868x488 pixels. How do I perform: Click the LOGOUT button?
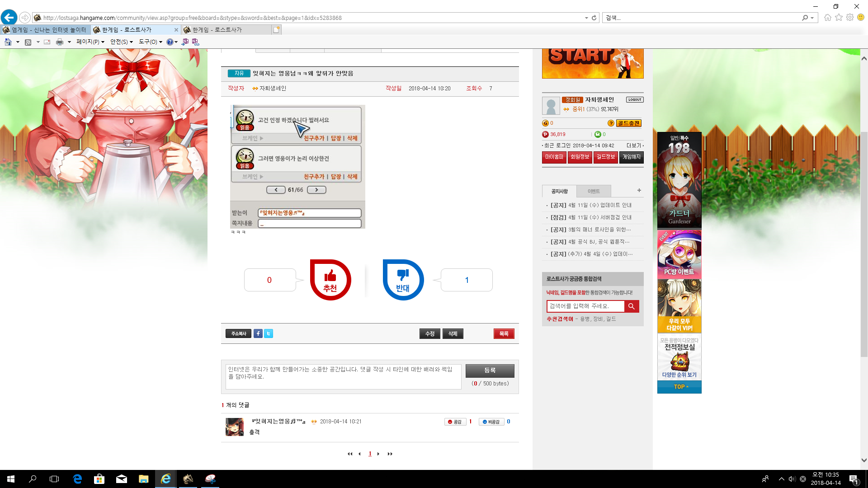point(635,99)
